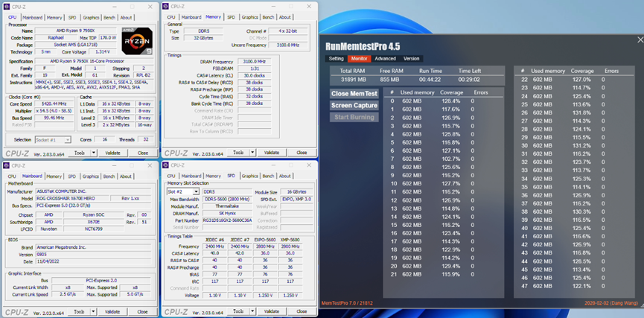
Task: Click the Uncore Frequency value 3100.0 MHz
Action: 289,45
